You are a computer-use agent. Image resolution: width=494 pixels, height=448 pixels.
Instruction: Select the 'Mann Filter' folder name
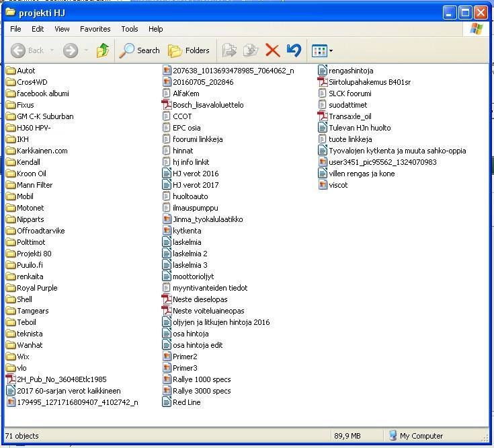35,185
